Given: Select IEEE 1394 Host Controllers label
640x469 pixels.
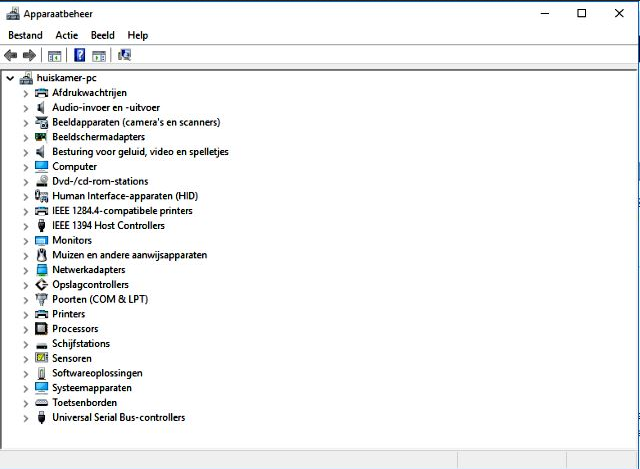Looking at the screenshot, I should (108, 225).
